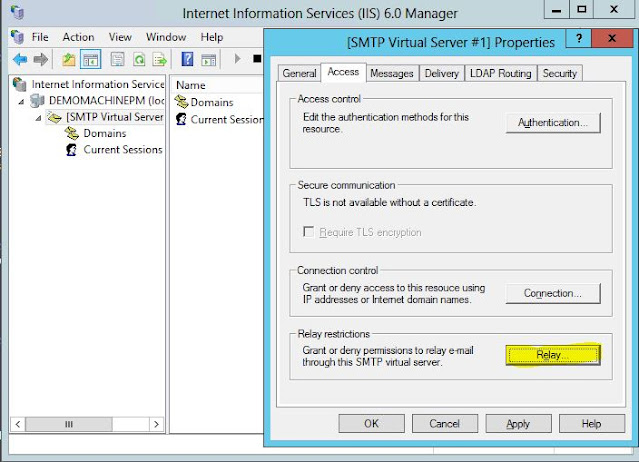
Task: Collapse the DEMOMACHINEPM tree node
Action: pyautogui.click(x=21, y=101)
